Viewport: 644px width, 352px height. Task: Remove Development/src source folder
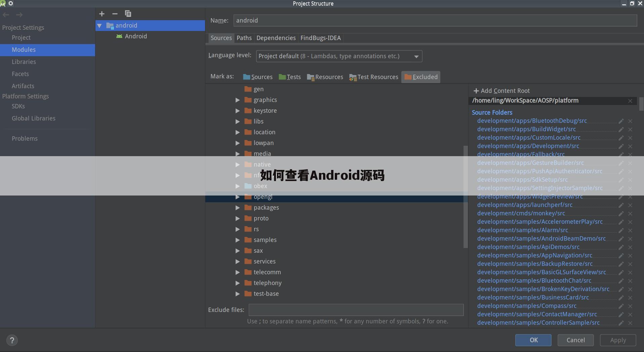[630, 146]
